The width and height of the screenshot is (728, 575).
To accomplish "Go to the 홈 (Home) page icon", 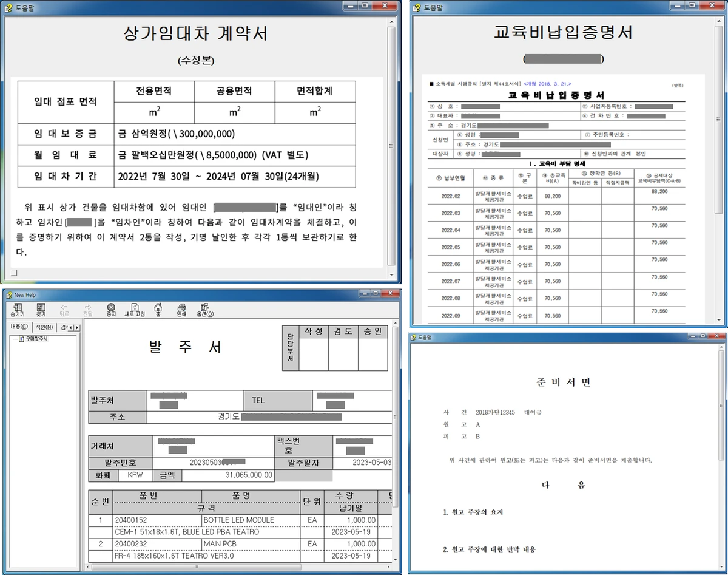I will click(x=158, y=310).
